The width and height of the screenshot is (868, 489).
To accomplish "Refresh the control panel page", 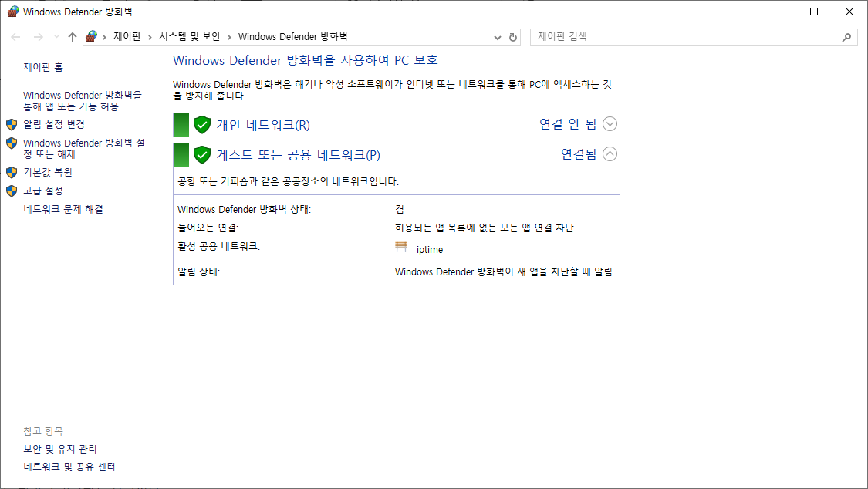I will tap(513, 37).
